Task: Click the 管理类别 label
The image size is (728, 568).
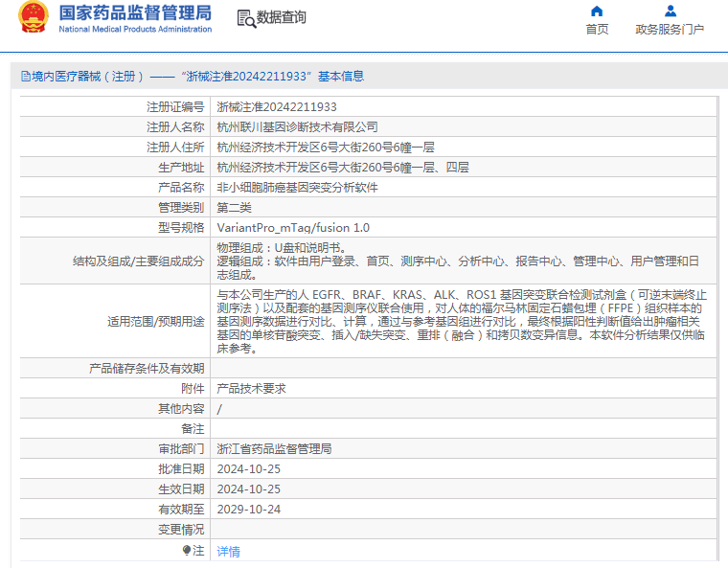Action: point(181,208)
